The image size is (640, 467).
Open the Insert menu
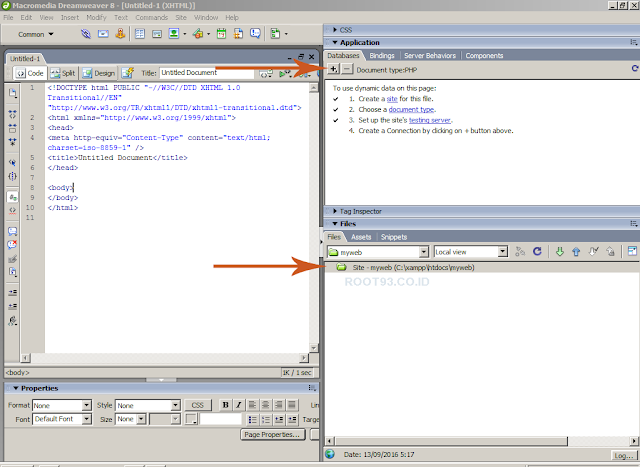(70, 18)
